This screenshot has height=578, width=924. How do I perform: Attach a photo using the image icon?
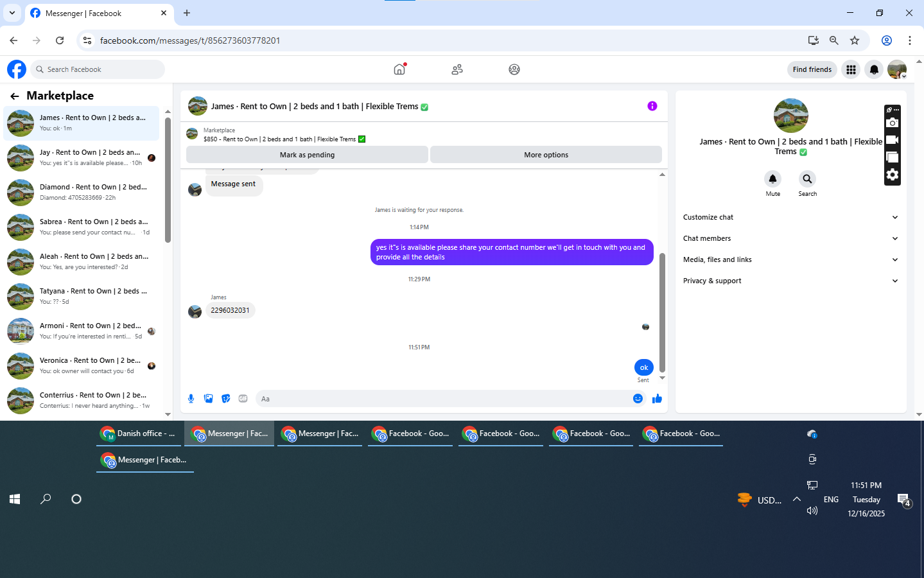pyautogui.click(x=209, y=399)
